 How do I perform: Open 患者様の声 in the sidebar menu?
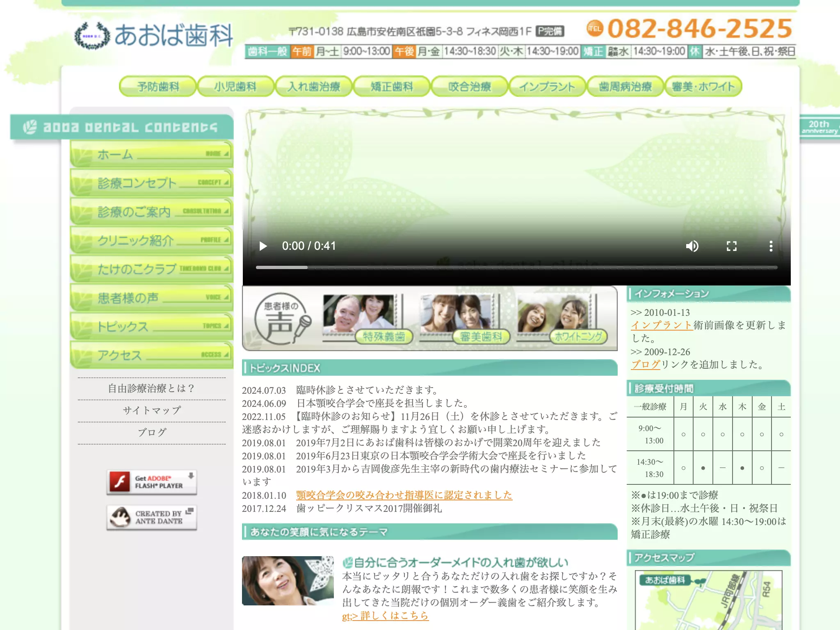(x=151, y=298)
